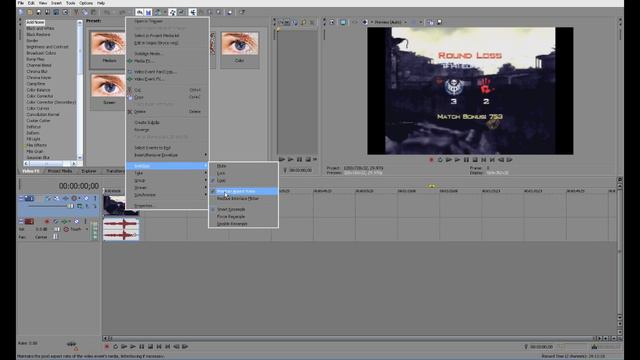This screenshot has width=640, height=360.
Task: Click Track FX icon on video track
Action: (x=65, y=198)
